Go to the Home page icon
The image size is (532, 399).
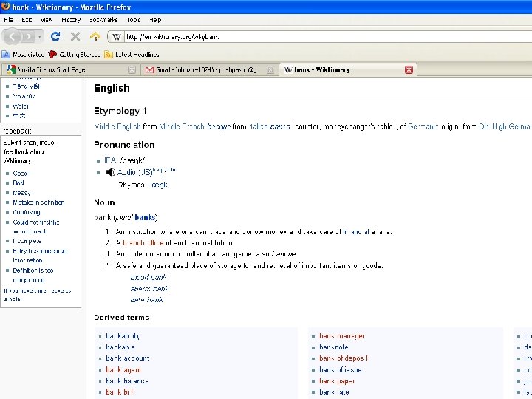coord(95,36)
